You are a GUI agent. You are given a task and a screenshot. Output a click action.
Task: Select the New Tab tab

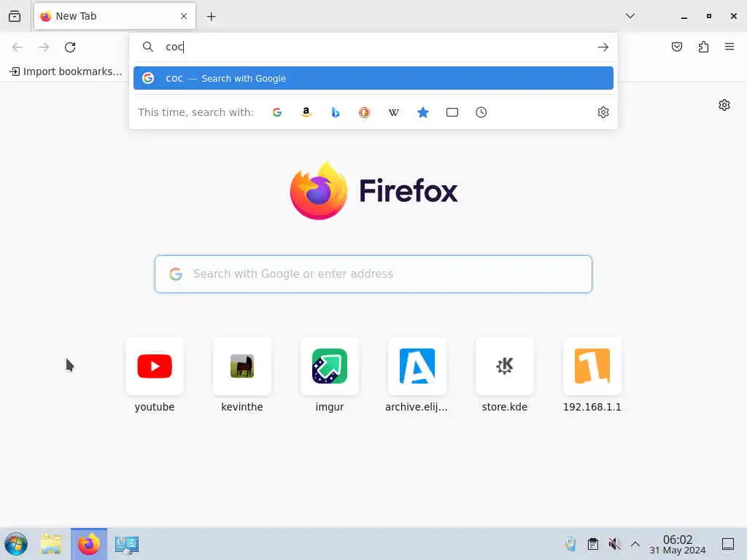115,16
